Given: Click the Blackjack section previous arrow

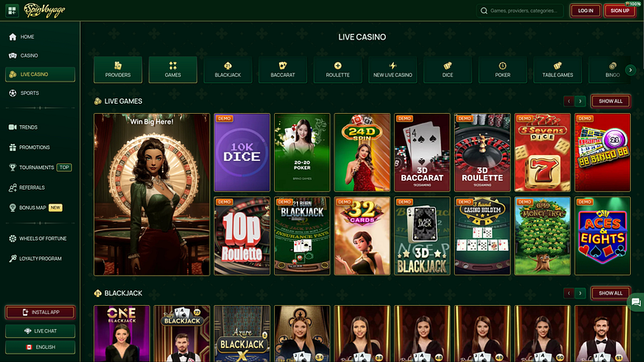Looking at the screenshot, I should click(x=569, y=293).
